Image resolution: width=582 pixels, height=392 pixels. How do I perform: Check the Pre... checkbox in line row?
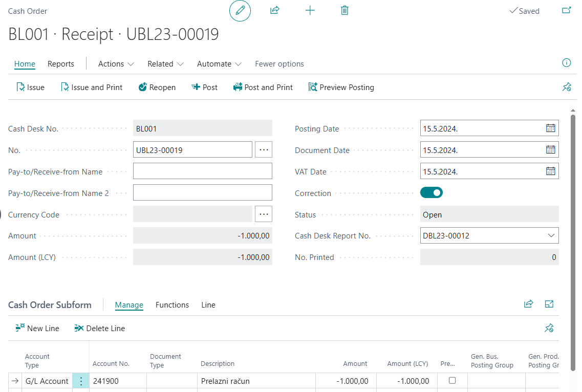452,381
